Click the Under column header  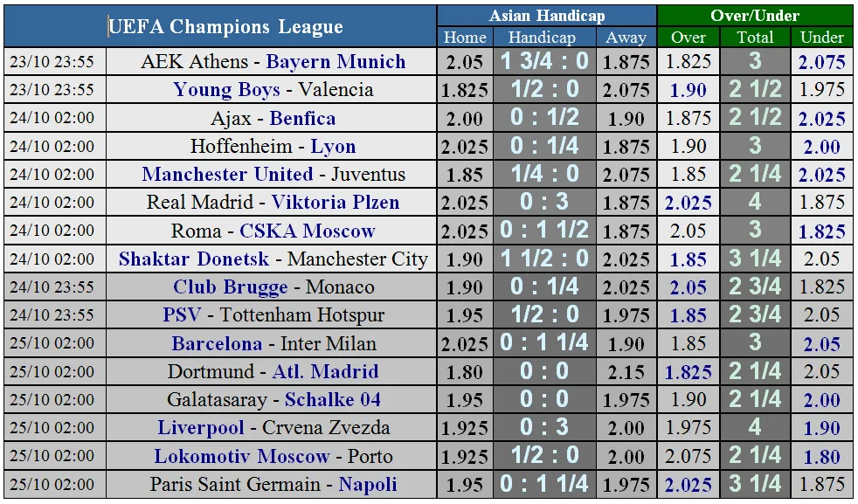pyautogui.click(x=821, y=38)
